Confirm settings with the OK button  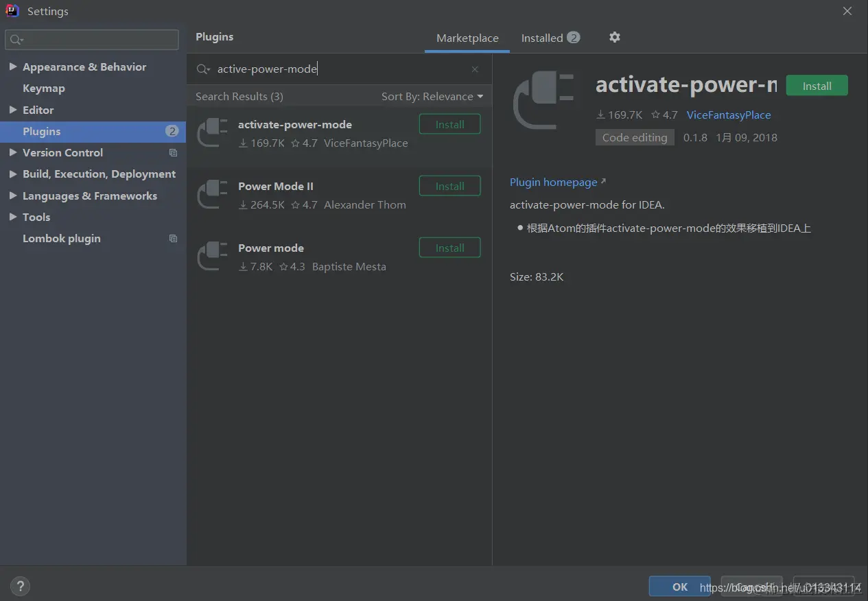[x=679, y=587]
